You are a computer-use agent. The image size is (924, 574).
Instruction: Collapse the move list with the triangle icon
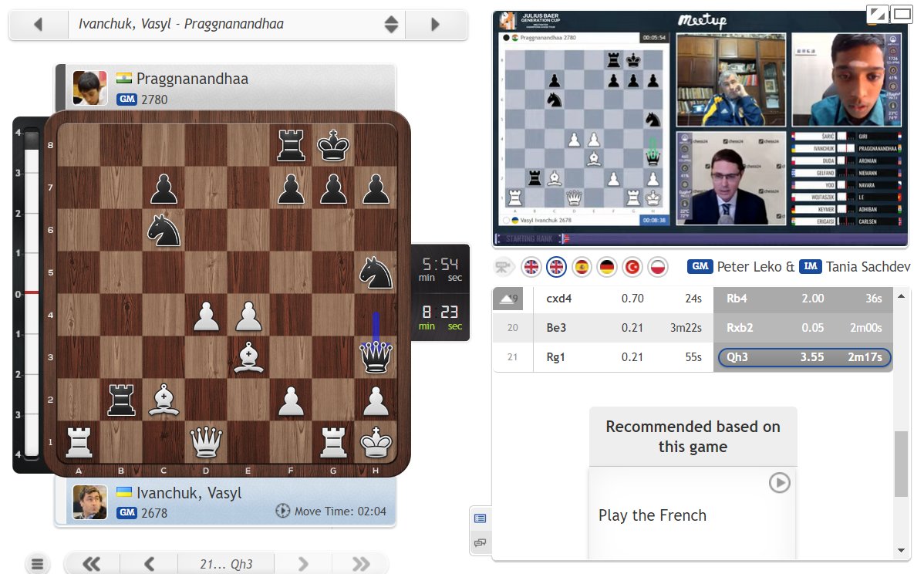[508, 299]
